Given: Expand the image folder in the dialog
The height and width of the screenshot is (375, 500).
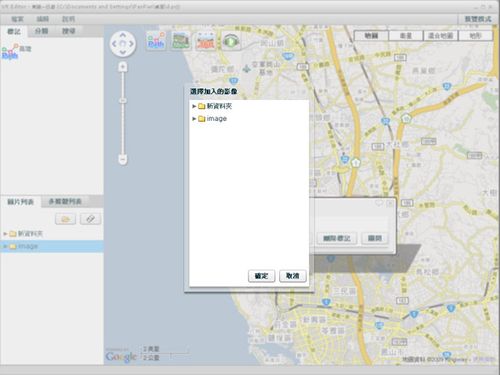Looking at the screenshot, I should pos(194,119).
